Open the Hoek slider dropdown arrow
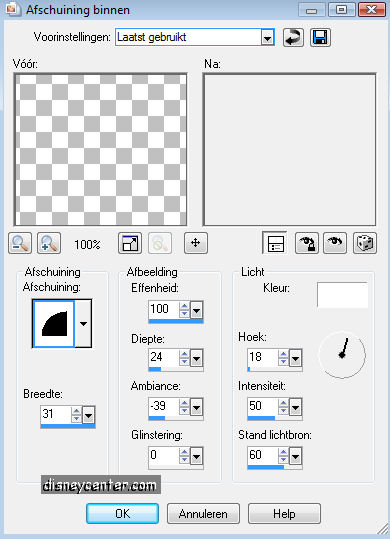This screenshot has height=539, width=390. point(296,359)
